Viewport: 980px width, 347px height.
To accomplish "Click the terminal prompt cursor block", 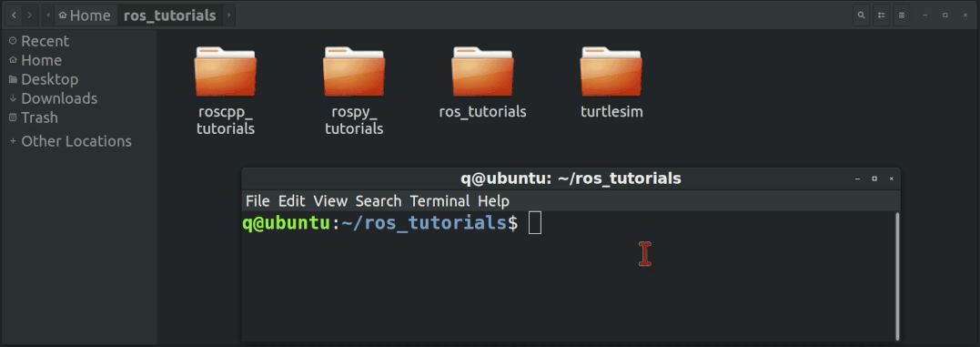I will pyautogui.click(x=535, y=222).
